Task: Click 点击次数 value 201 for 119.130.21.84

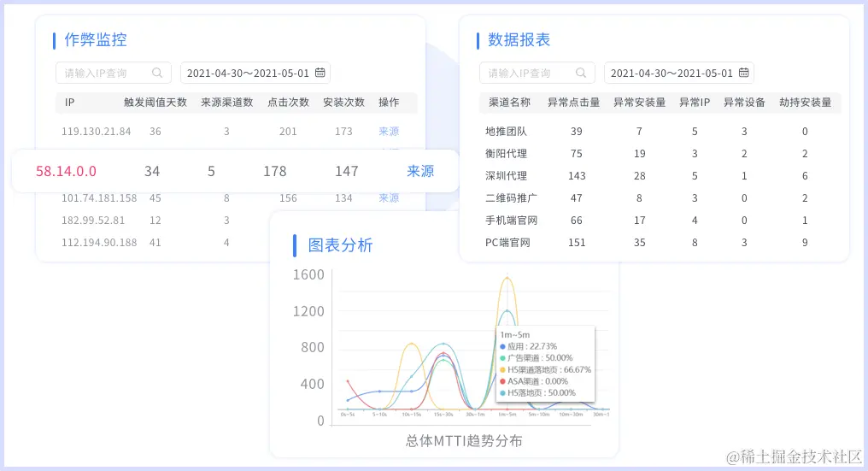Action: 288,132
